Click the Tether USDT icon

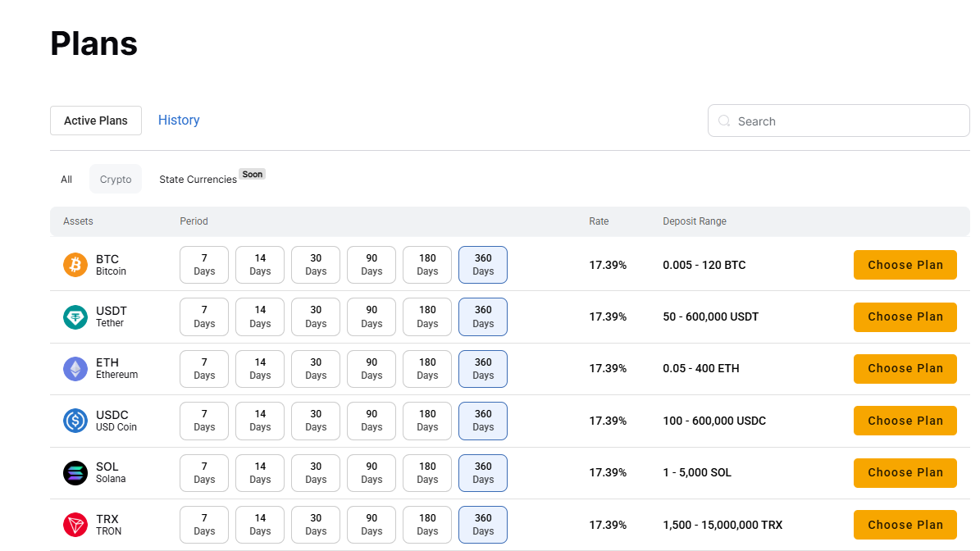pos(75,316)
